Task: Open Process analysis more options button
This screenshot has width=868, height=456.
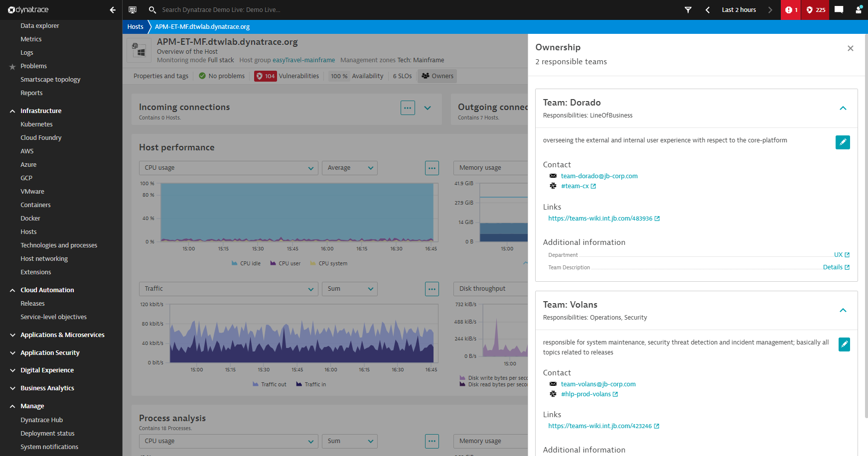Action: [432, 441]
